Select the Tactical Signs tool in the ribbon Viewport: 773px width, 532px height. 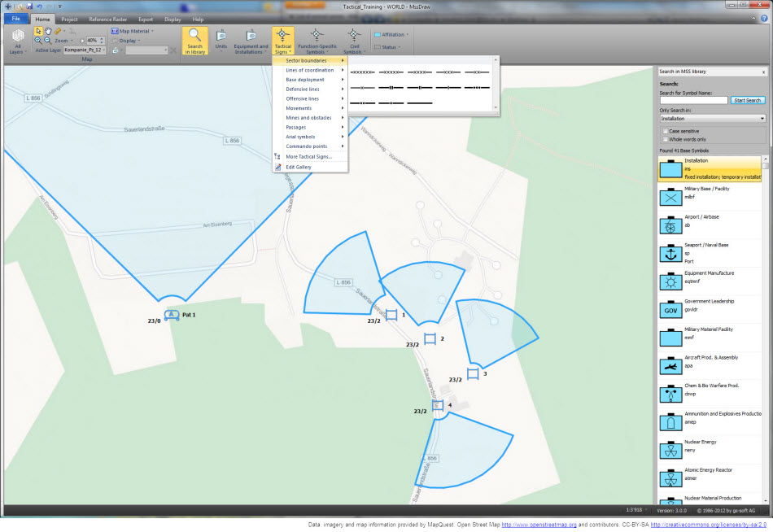click(x=282, y=39)
